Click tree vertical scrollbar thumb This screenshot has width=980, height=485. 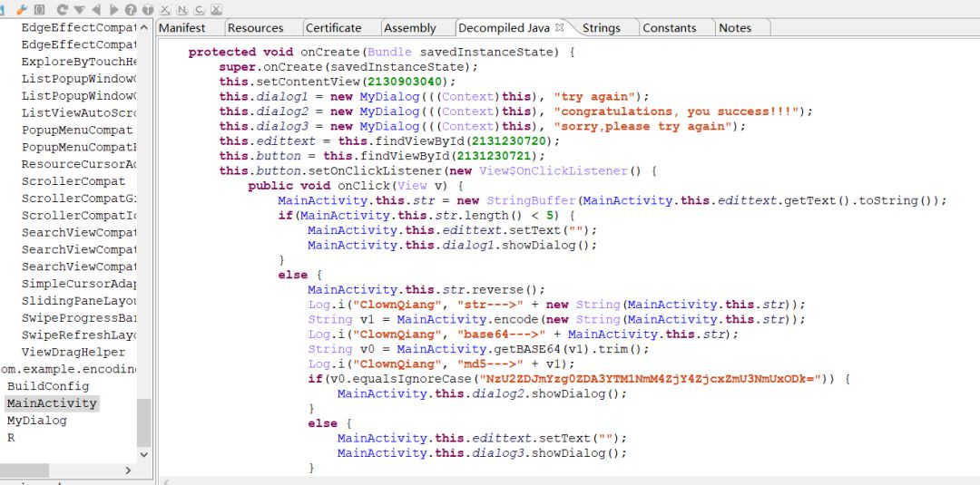pos(144,423)
